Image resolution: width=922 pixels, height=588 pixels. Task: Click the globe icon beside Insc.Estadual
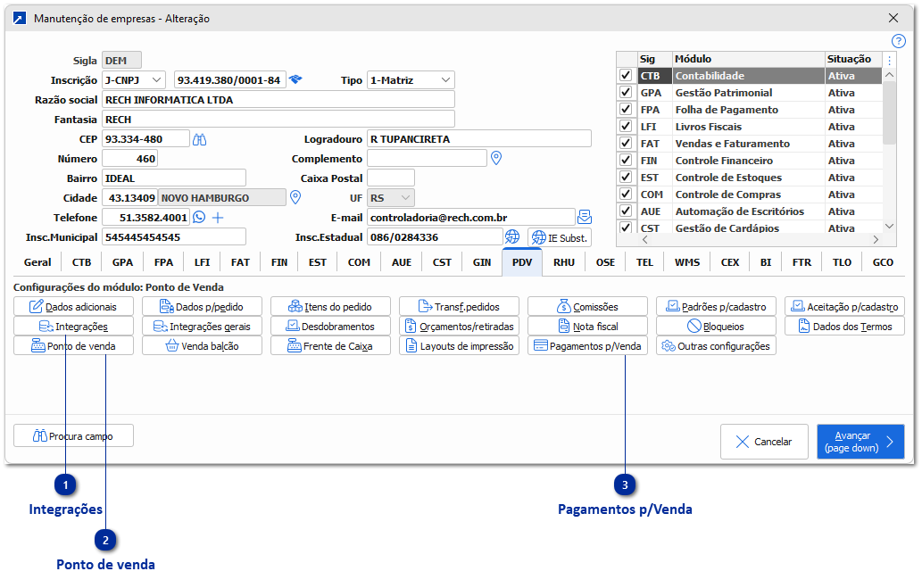tap(512, 237)
